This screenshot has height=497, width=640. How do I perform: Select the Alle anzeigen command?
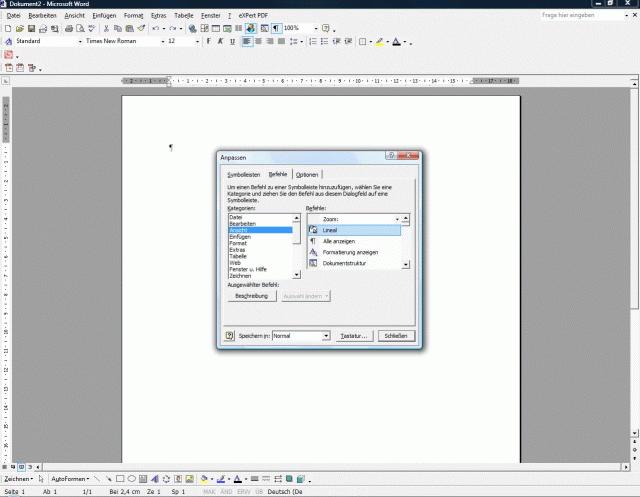(x=354, y=241)
